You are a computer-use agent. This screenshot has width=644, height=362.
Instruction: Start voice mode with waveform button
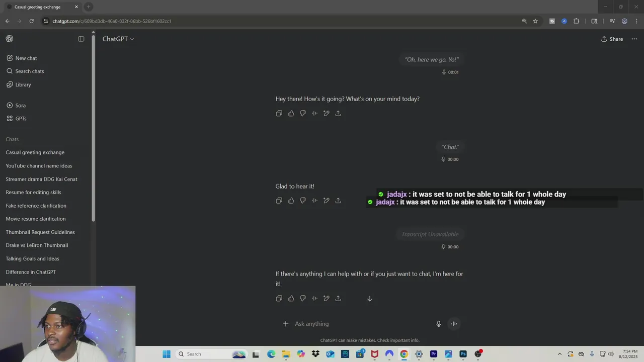point(454,324)
